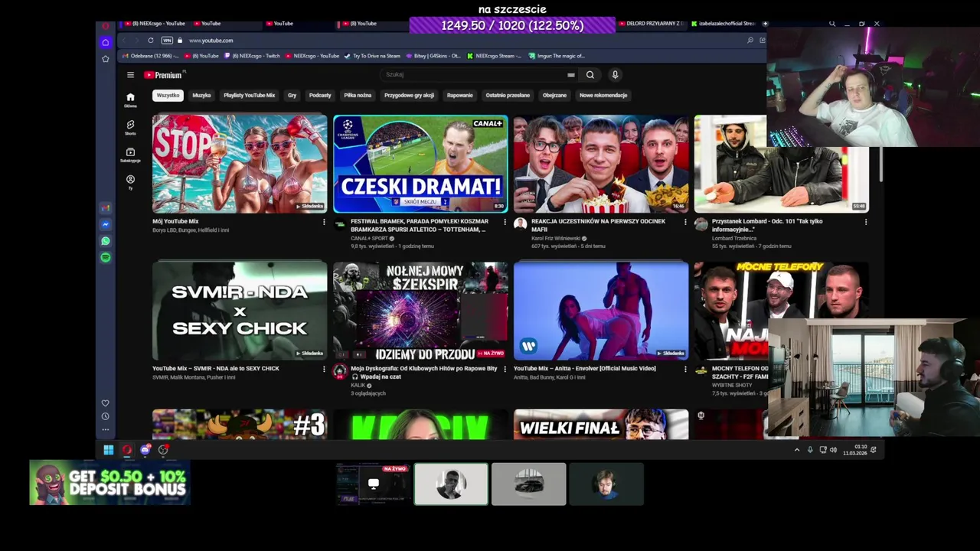Select the Obejrzane filter chip
The height and width of the screenshot is (551, 980).
pyautogui.click(x=554, y=96)
